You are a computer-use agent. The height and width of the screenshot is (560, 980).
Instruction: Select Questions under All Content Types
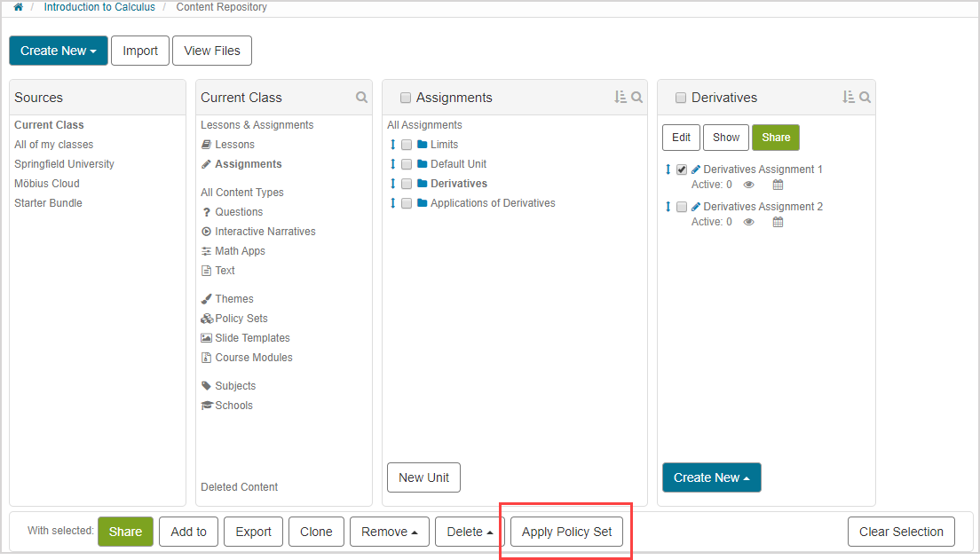(x=239, y=212)
